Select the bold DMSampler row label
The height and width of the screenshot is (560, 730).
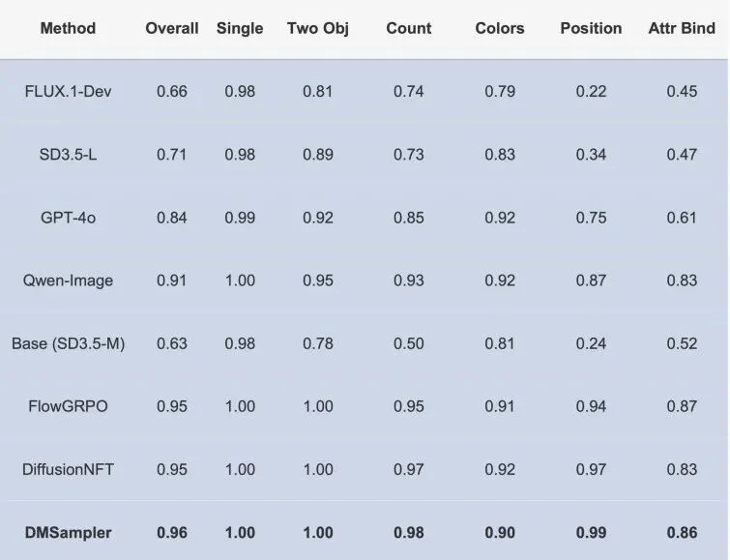click(68, 533)
